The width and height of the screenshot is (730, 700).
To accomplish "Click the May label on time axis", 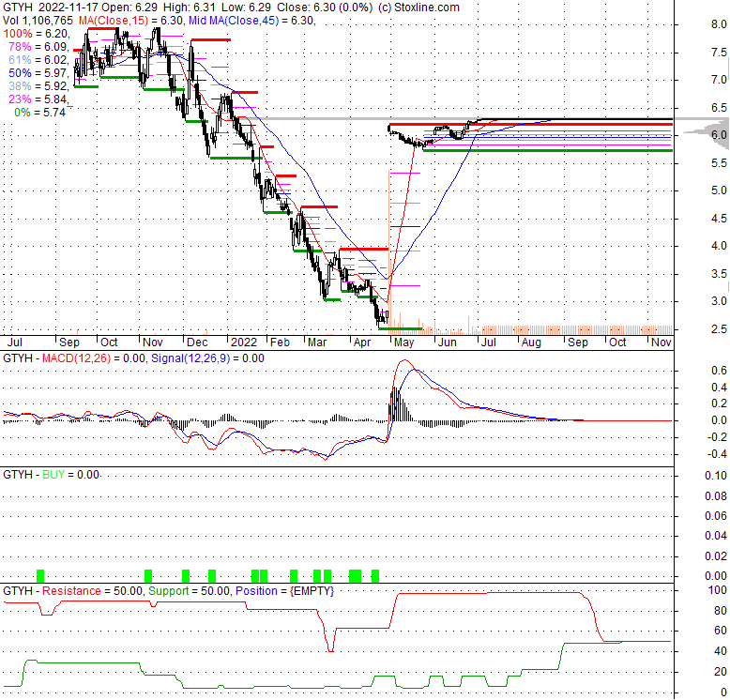I will pyautogui.click(x=403, y=342).
